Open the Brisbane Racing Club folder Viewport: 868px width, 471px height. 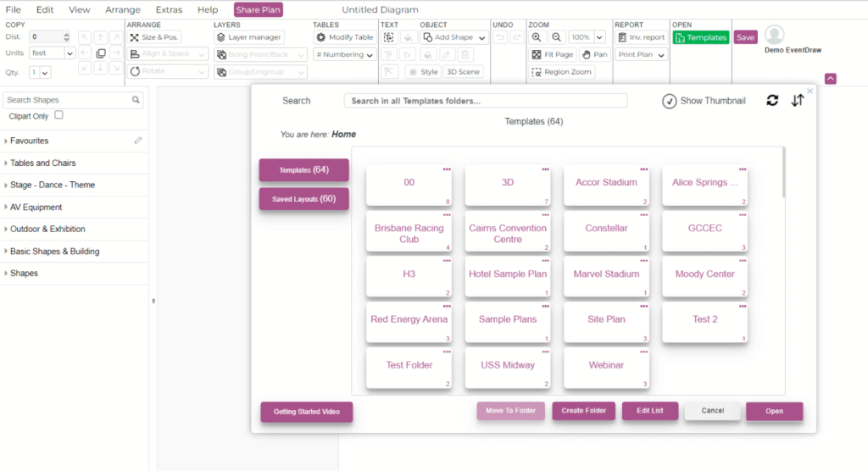click(409, 233)
